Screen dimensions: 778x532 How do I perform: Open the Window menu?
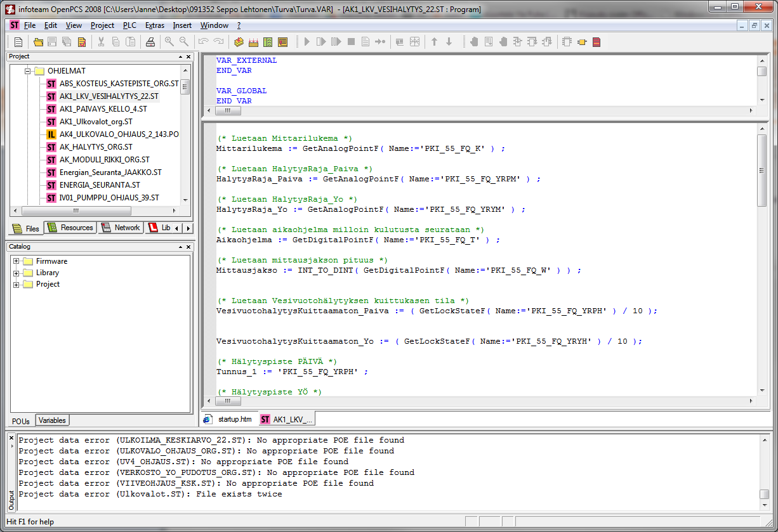[x=214, y=25]
